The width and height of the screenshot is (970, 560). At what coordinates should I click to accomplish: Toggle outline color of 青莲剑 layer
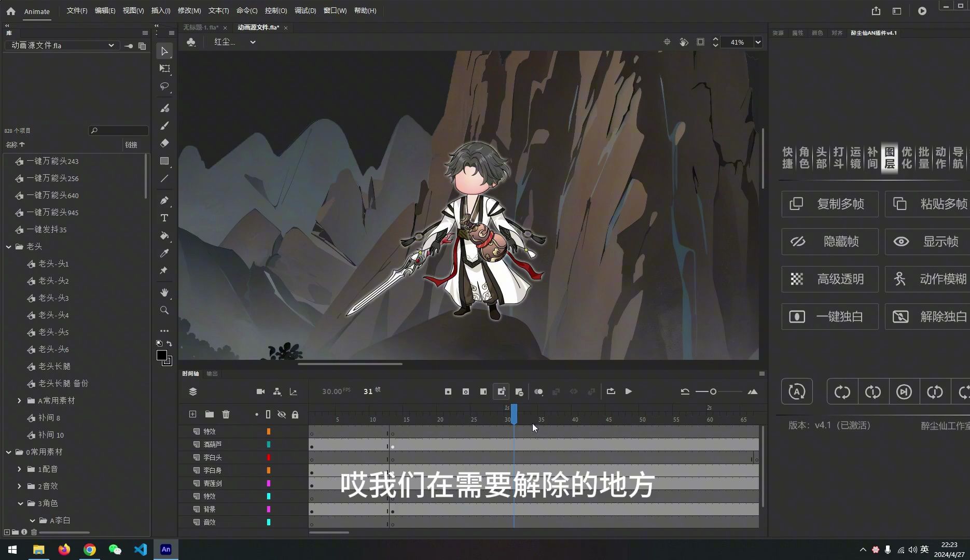(x=269, y=483)
